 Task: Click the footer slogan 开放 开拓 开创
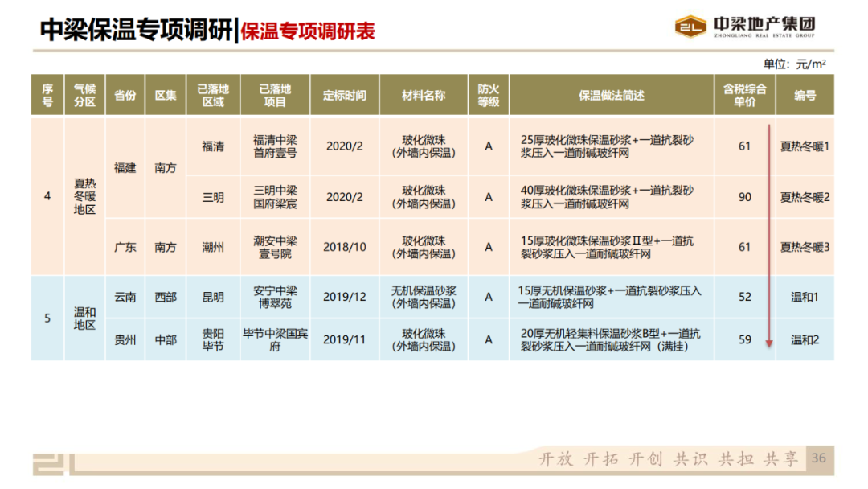point(600,459)
